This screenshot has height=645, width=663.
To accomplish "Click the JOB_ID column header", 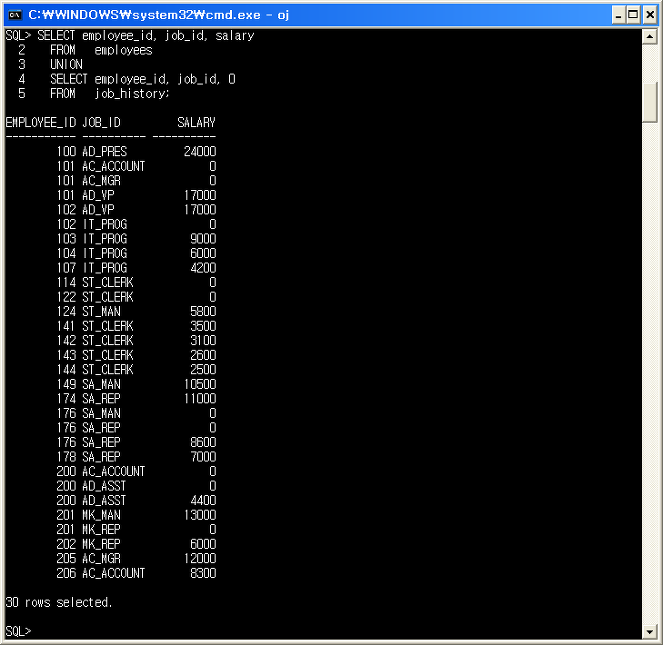I will pos(101,123).
